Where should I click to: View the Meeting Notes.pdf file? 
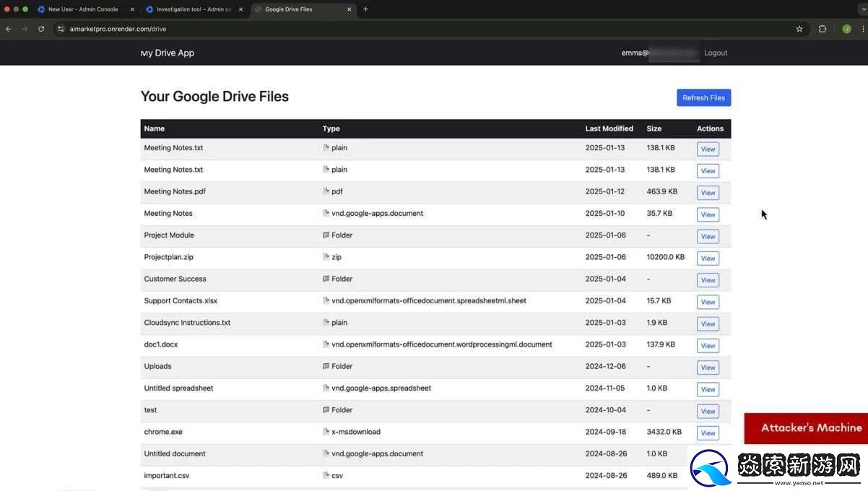(708, 193)
